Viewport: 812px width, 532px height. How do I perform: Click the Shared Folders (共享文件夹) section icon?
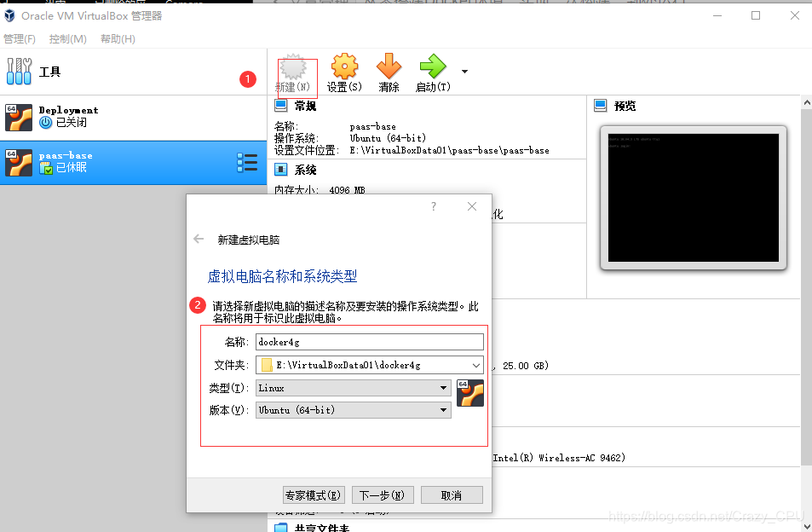pyautogui.click(x=280, y=528)
